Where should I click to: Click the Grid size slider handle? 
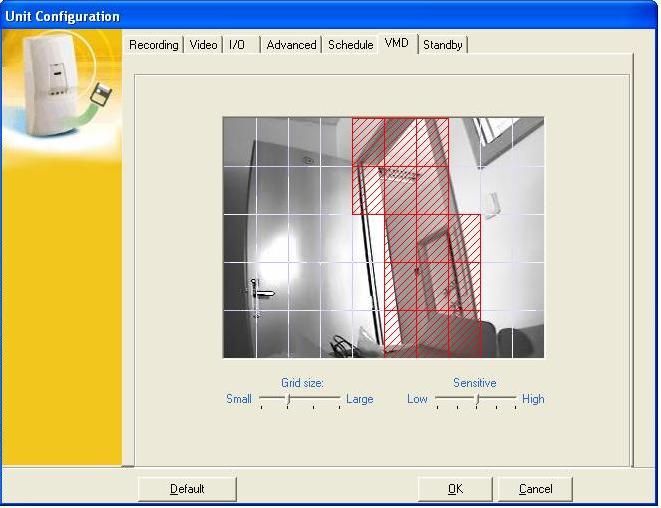tap(287, 399)
